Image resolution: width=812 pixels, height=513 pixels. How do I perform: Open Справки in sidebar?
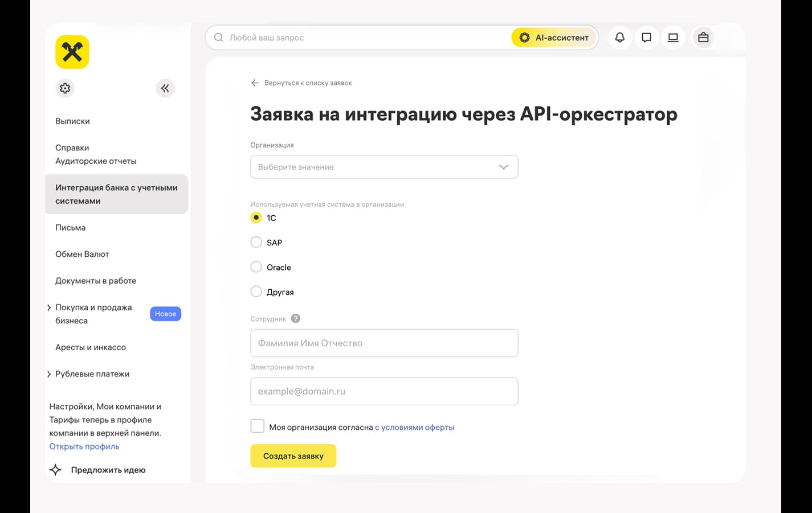(x=72, y=148)
